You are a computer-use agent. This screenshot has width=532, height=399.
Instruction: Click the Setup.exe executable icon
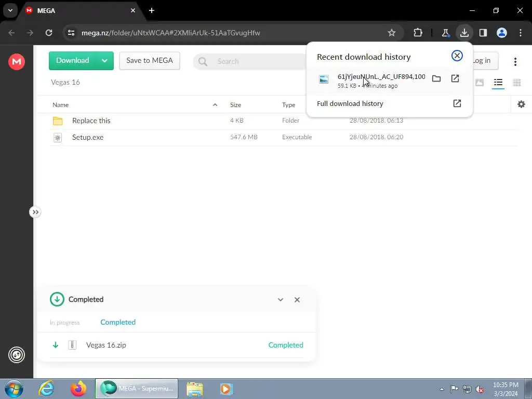point(58,137)
